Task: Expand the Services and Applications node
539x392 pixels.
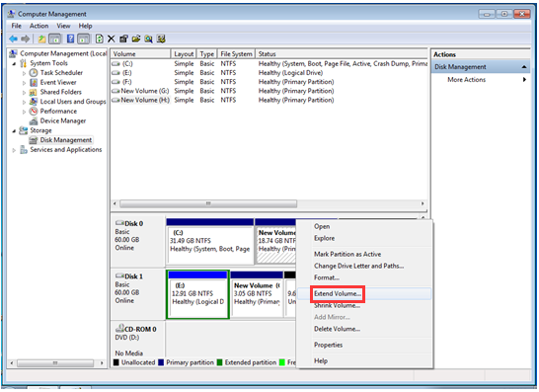Action: [14, 150]
